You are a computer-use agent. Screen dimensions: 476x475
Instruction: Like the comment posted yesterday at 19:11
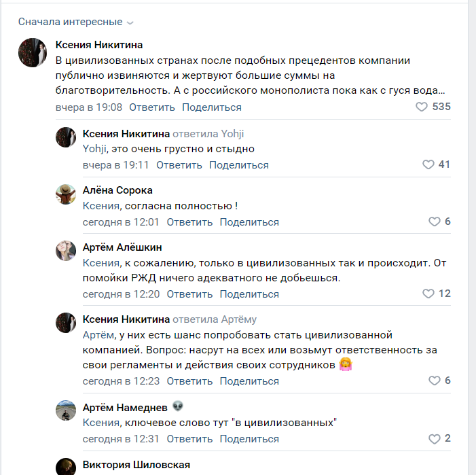click(x=428, y=164)
